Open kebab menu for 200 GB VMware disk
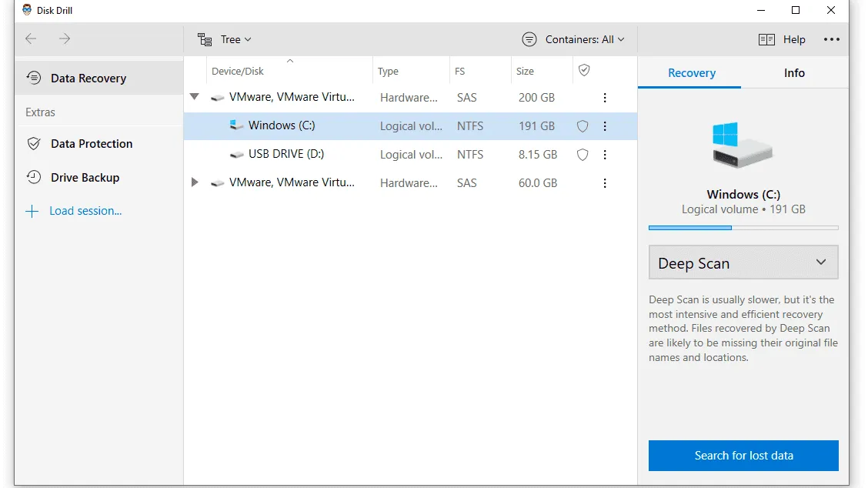 tap(605, 98)
